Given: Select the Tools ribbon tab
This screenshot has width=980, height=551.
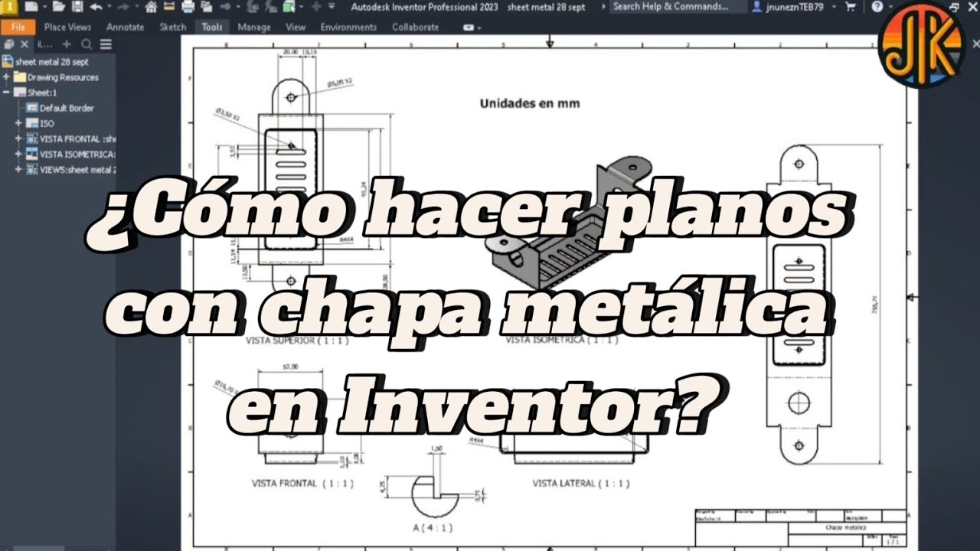Looking at the screenshot, I should click(x=212, y=27).
